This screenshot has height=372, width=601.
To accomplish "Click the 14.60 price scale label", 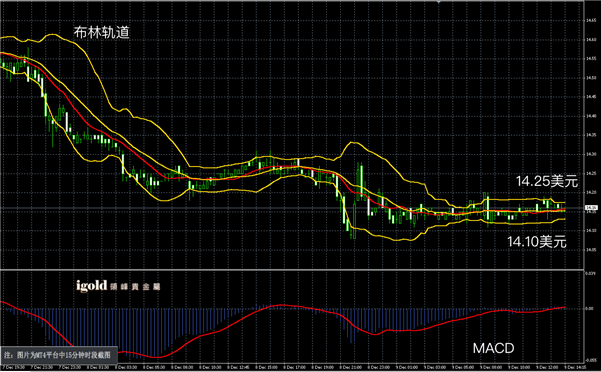I will click(x=591, y=39).
